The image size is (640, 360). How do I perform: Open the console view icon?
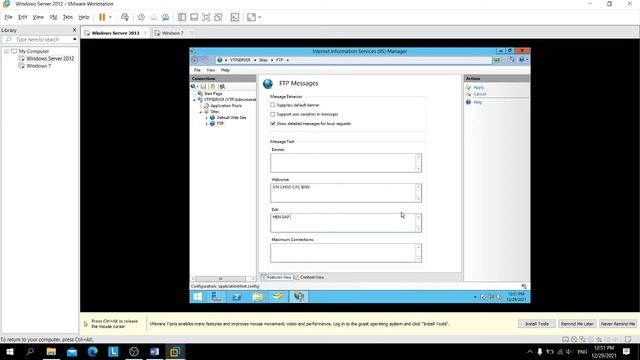click(x=235, y=17)
